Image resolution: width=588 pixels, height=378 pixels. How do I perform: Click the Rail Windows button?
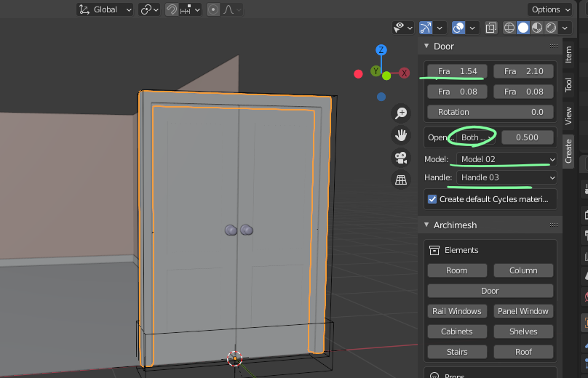457,311
